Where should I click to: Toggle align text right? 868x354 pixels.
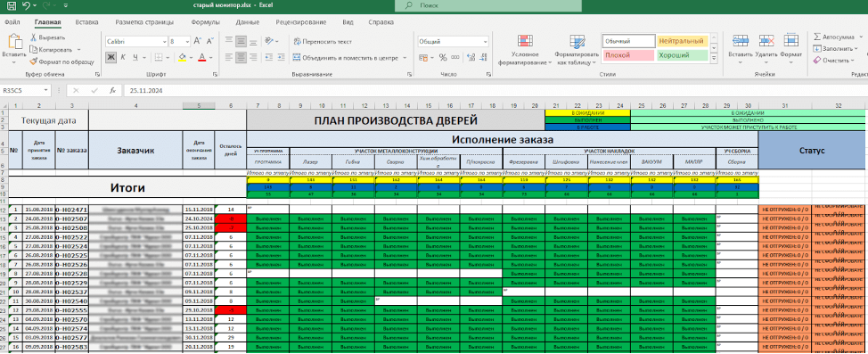click(x=252, y=57)
